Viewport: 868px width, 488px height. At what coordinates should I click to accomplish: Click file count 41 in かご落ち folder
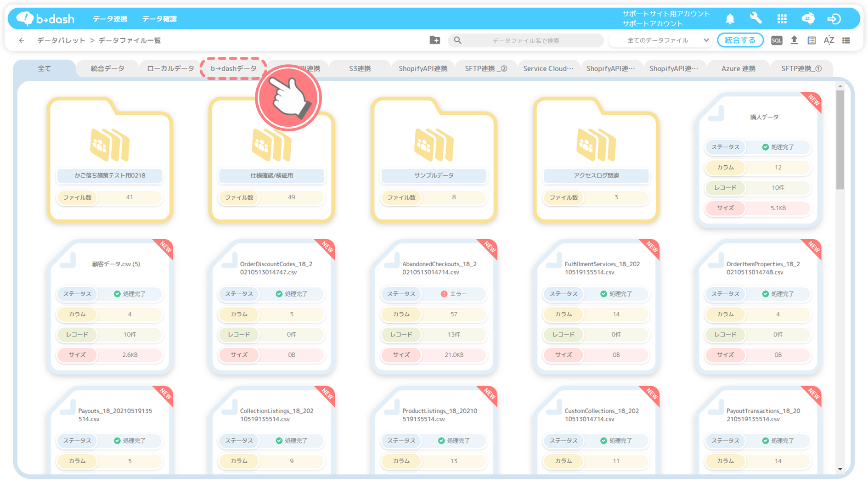[x=130, y=197]
